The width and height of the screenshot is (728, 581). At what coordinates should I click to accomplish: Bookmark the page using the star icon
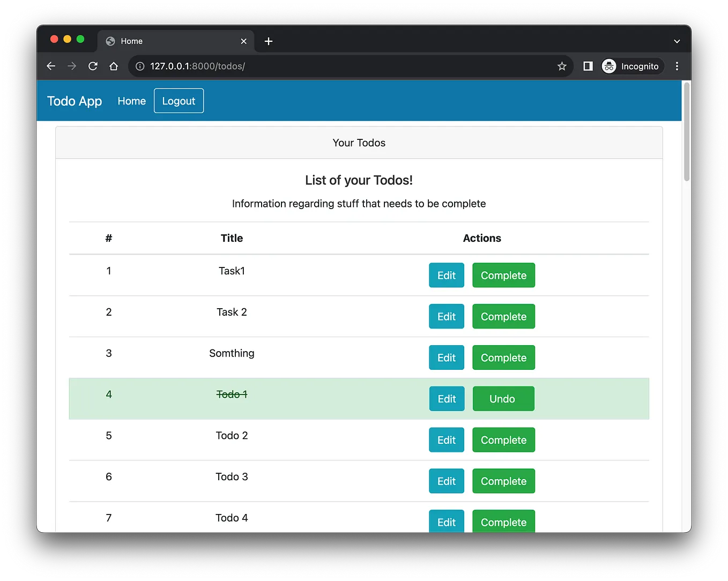(561, 66)
